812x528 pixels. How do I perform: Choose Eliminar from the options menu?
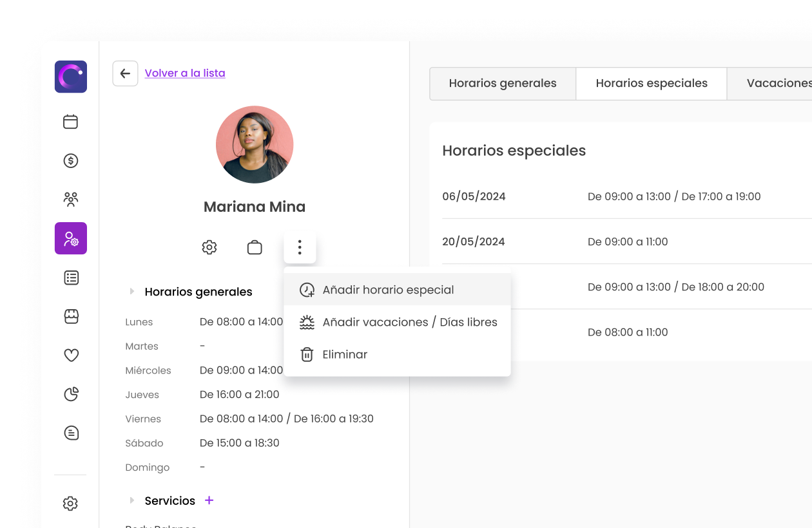coord(397,354)
